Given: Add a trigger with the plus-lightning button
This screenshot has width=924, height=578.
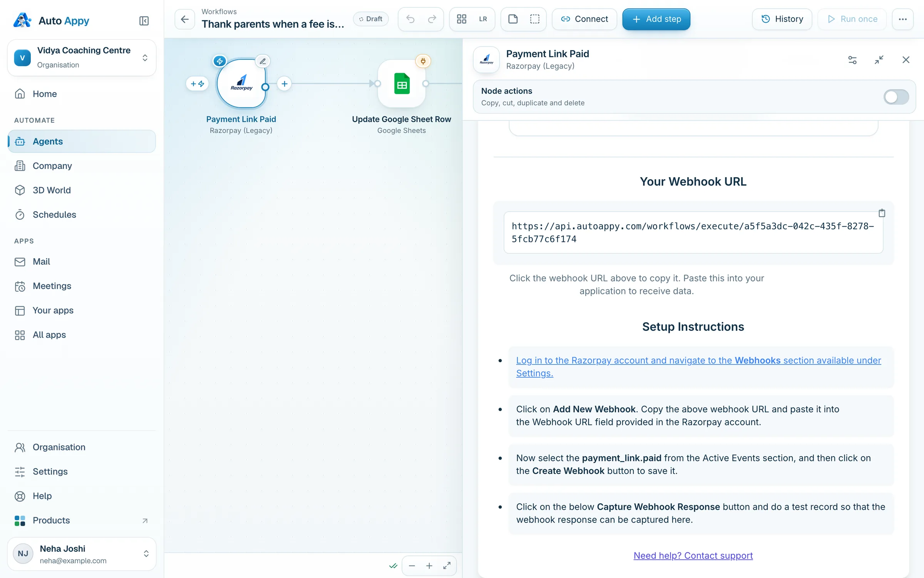Looking at the screenshot, I should point(197,84).
